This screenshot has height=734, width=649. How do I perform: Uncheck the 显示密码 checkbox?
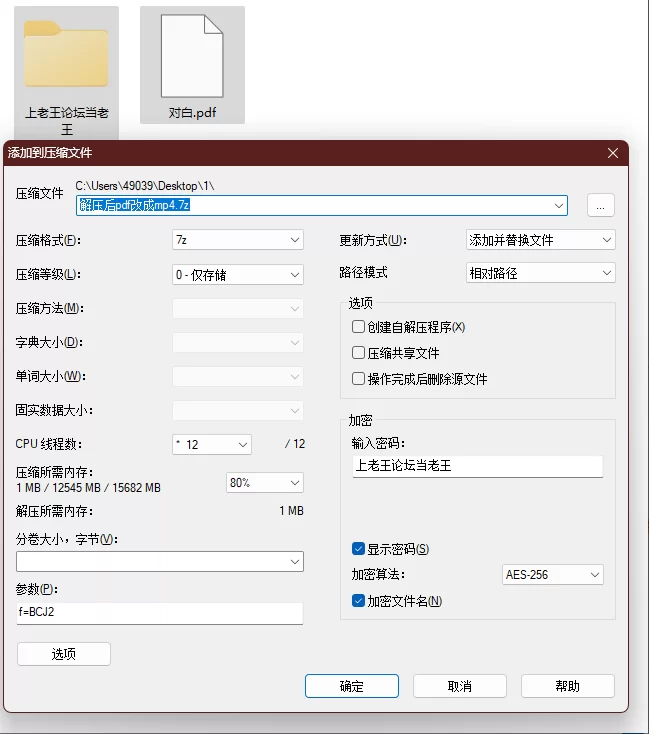pos(358,549)
